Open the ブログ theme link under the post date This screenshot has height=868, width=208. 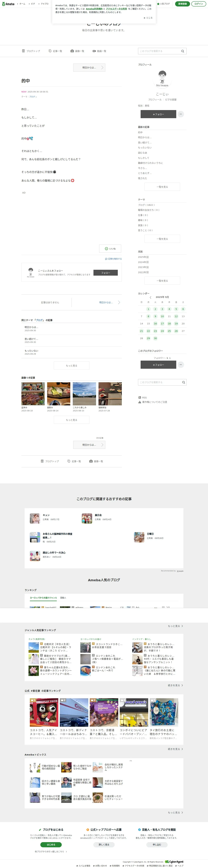point(33,97)
